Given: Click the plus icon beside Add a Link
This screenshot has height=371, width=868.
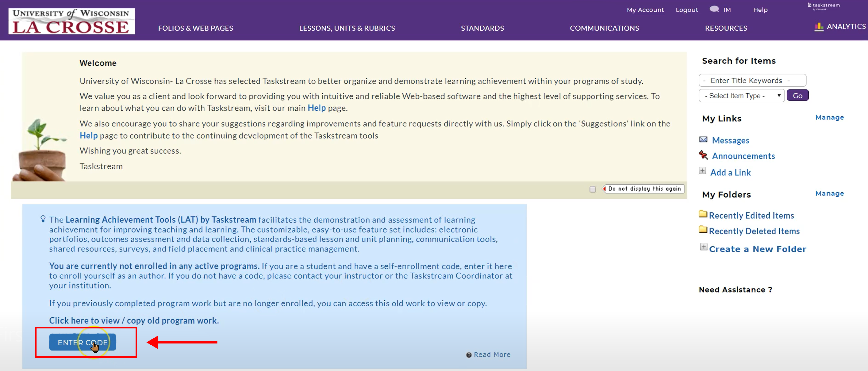Looking at the screenshot, I should [703, 171].
